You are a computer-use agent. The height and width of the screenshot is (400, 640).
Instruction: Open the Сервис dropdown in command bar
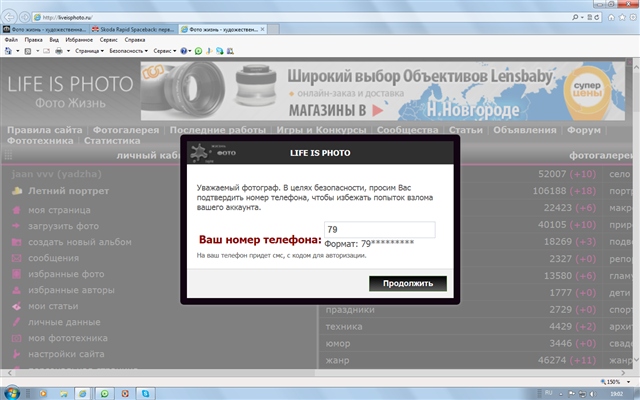166,49
